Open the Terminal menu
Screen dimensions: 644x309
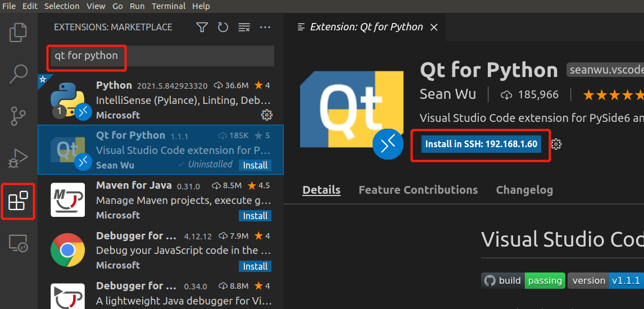(169, 6)
